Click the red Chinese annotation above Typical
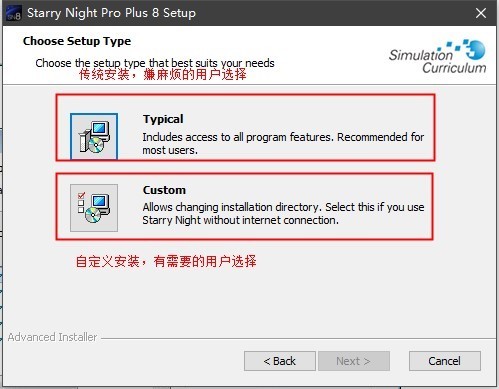The width and height of the screenshot is (499, 389). 163,74
